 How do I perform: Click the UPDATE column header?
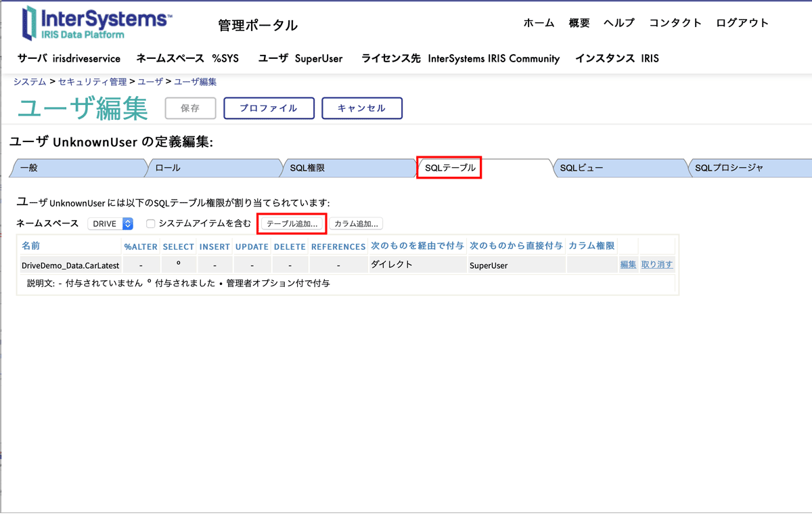pyautogui.click(x=252, y=246)
